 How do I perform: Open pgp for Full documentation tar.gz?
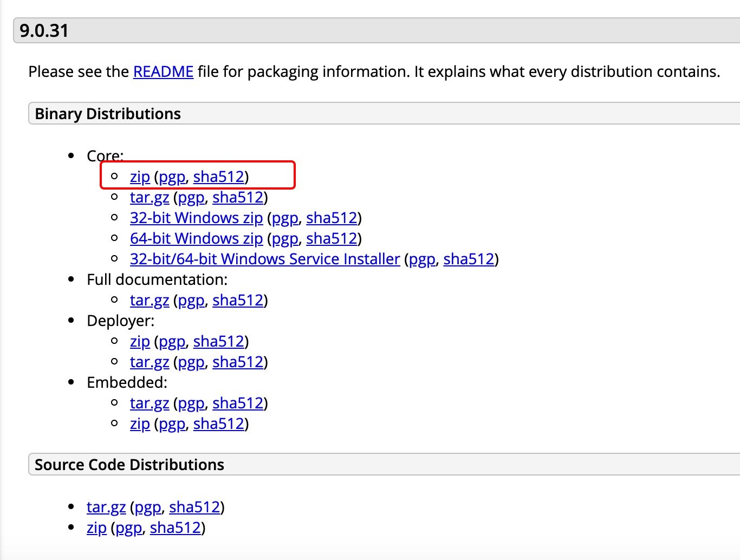click(x=191, y=300)
